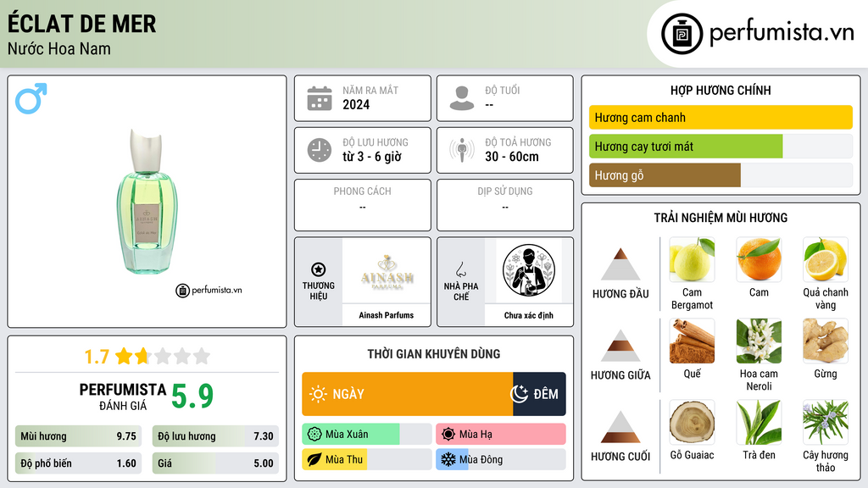Open the Ainash Parfums brand logo
The image size is (868, 488).
(387, 271)
